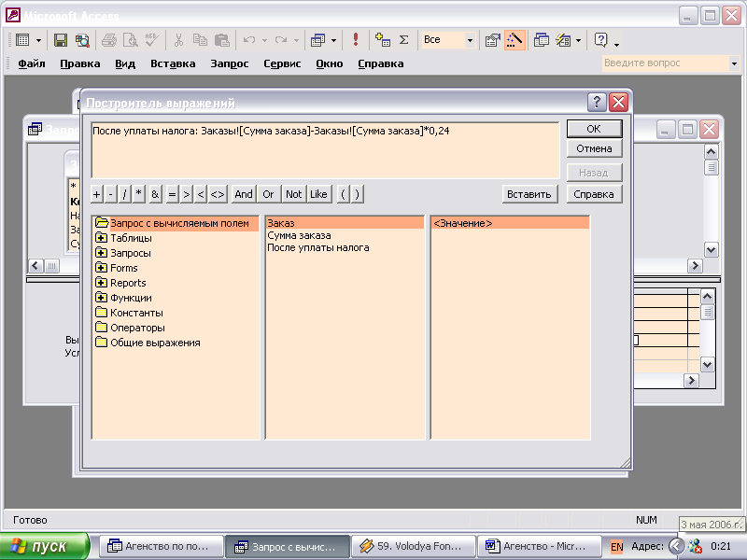
Task: Open the Database Window toolbar icon
Action: 542,40
